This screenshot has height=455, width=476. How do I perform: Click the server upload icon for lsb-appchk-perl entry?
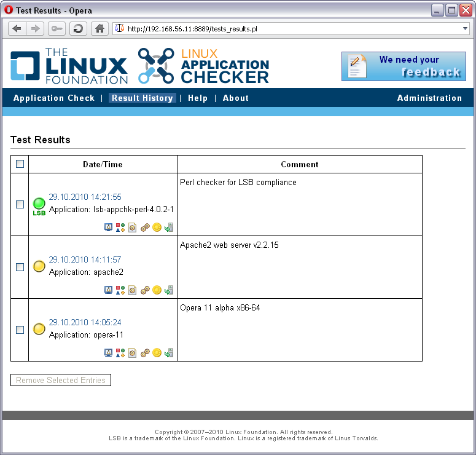point(169,228)
